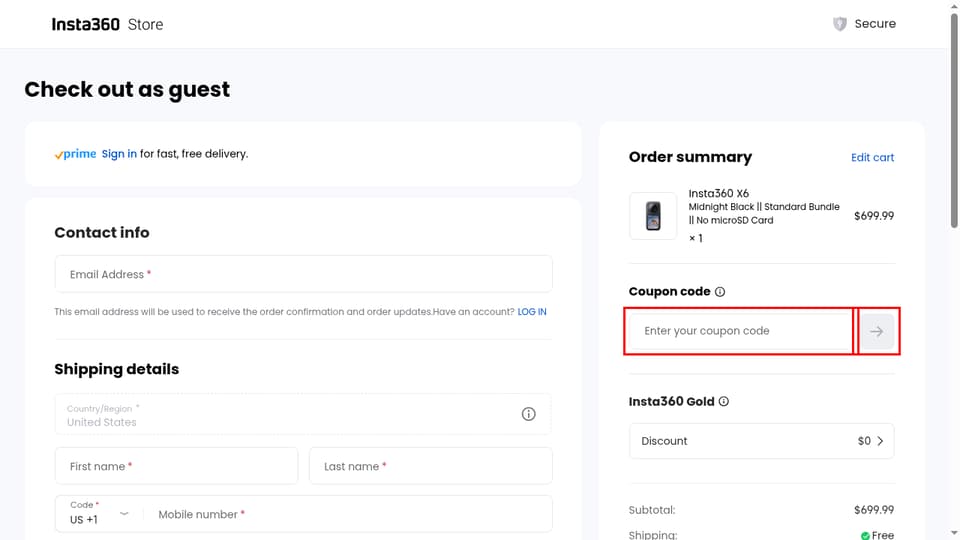This screenshot has width=960, height=540.
Task: Click the Prime Sign in link
Action: (119, 154)
